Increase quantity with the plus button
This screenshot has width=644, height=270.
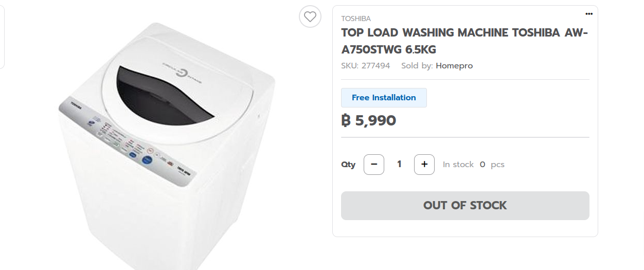click(424, 165)
